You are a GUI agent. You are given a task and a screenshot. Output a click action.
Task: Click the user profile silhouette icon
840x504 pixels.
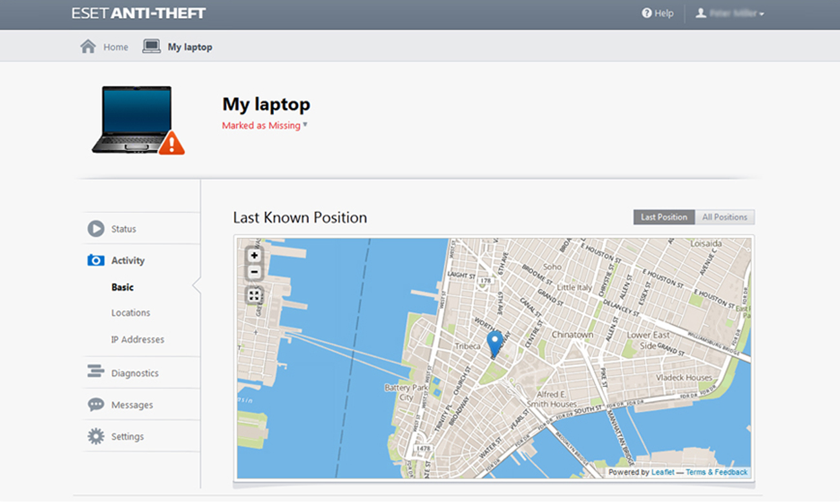(x=700, y=13)
